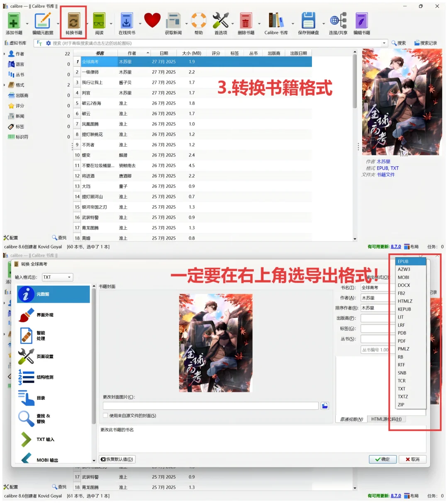Click the 转换书籍 (Convert books) icon

pyautogui.click(x=74, y=23)
